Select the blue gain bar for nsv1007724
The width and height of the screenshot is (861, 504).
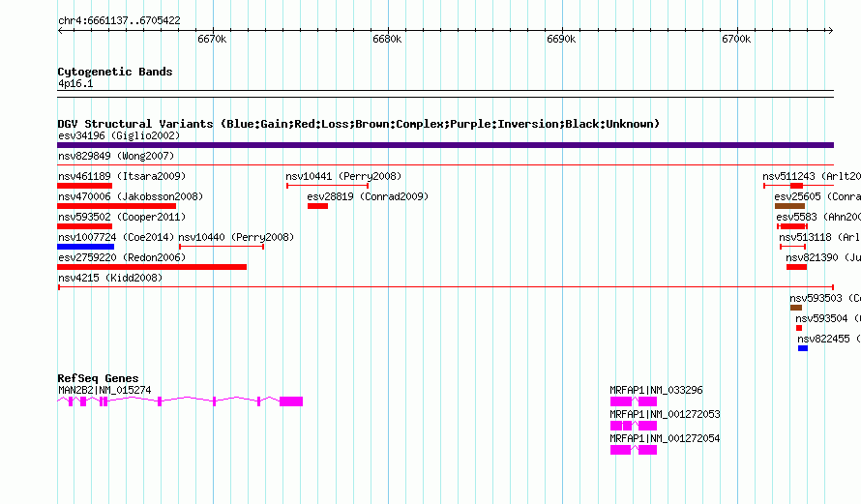pos(86,247)
